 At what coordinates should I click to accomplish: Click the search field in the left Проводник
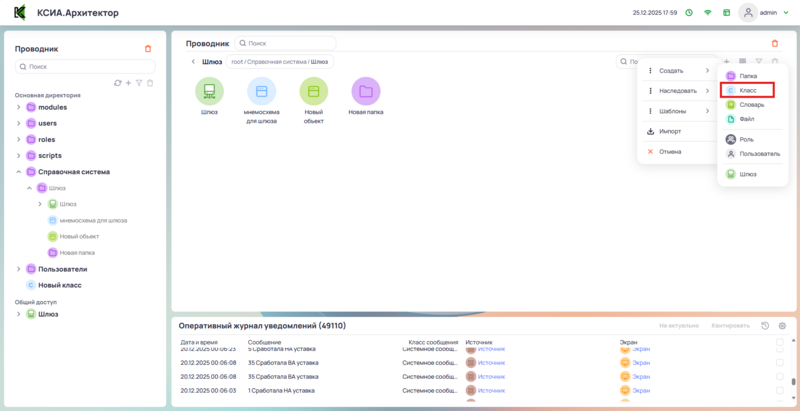(85, 66)
